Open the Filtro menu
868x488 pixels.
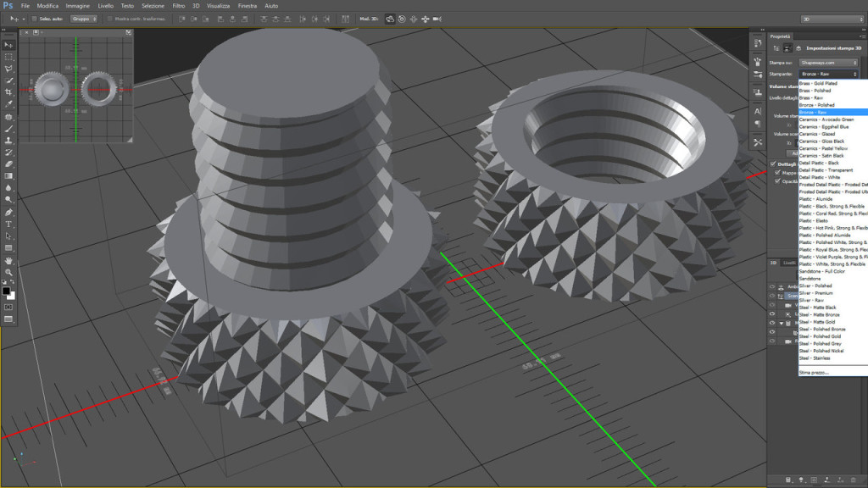coord(178,6)
